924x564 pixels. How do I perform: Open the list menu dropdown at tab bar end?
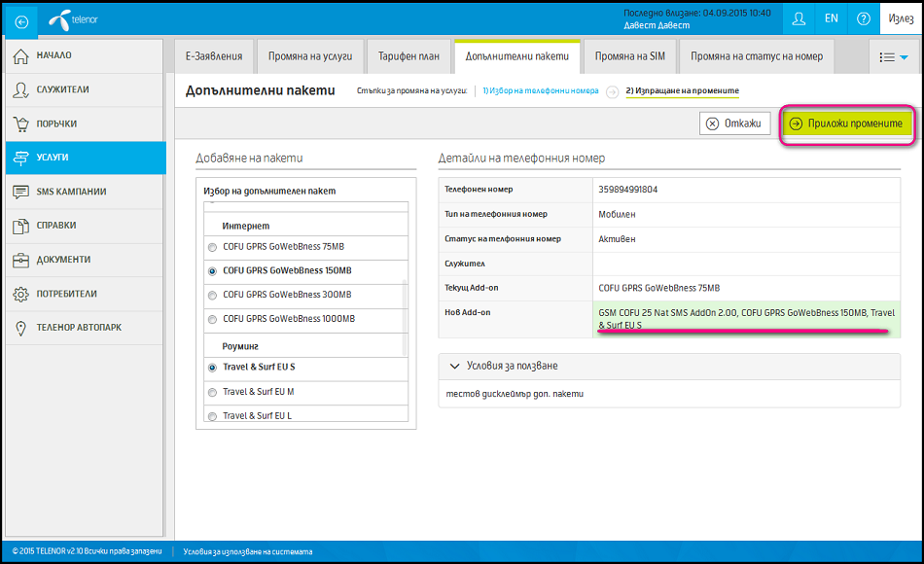[x=893, y=57]
